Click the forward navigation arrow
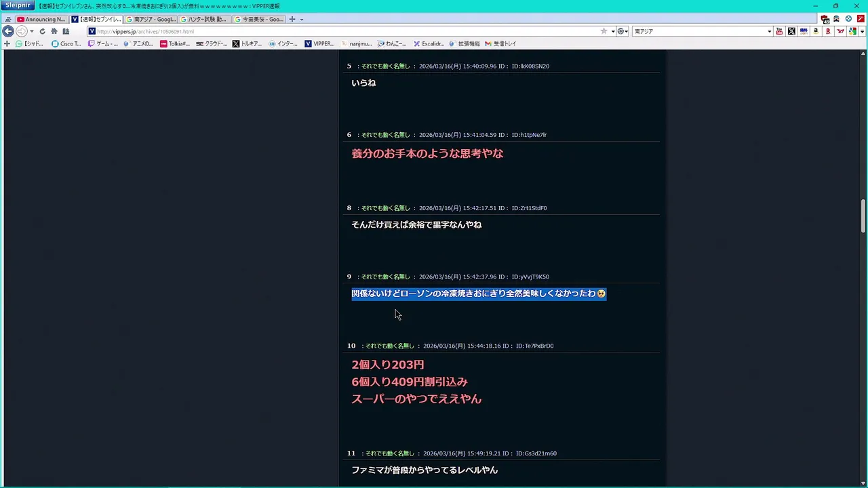The width and height of the screenshot is (868, 488). (x=21, y=31)
